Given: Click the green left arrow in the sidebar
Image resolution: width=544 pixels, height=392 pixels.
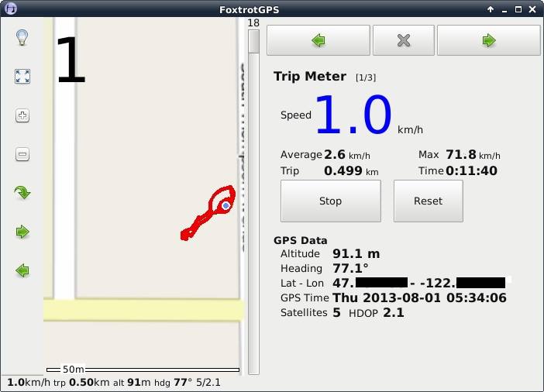Looking at the screenshot, I should (22, 270).
